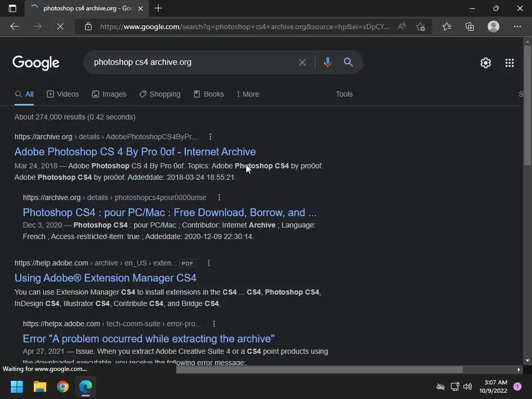The image size is (532, 399).
Task: Open the search Tools options
Action: pyautogui.click(x=344, y=94)
